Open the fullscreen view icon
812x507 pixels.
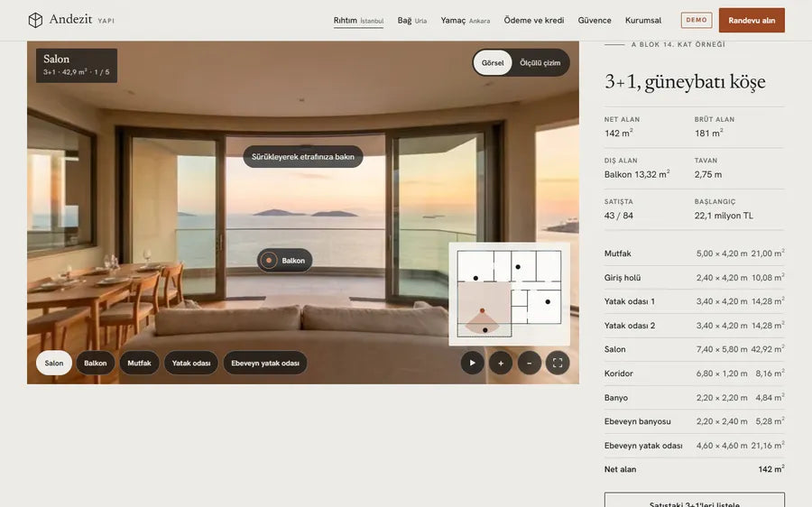pyautogui.click(x=558, y=363)
